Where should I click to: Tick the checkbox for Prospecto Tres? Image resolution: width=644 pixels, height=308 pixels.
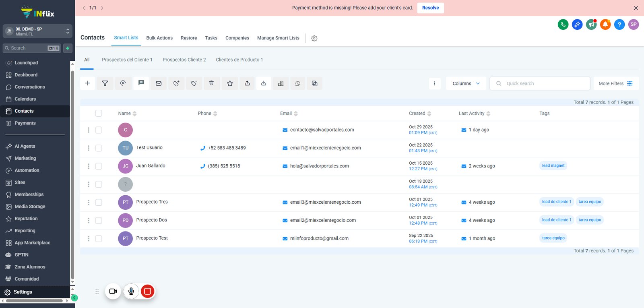point(99,203)
